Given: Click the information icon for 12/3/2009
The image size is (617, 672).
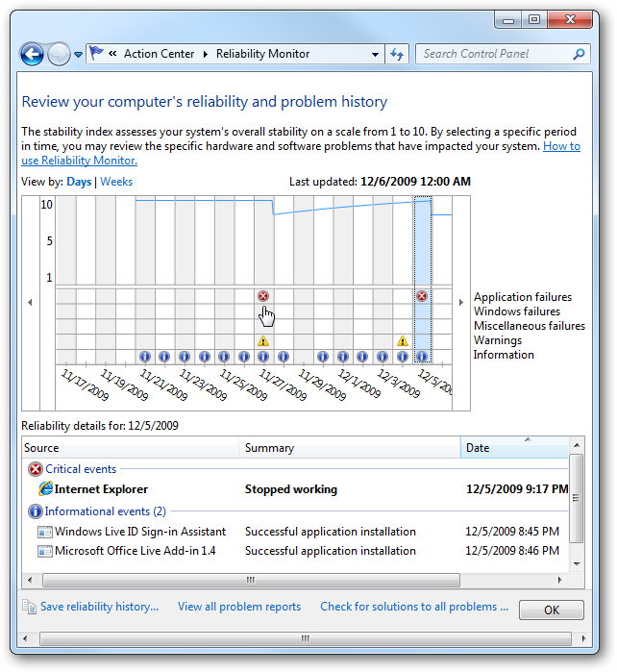Looking at the screenshot, I should tap(383, 357).
